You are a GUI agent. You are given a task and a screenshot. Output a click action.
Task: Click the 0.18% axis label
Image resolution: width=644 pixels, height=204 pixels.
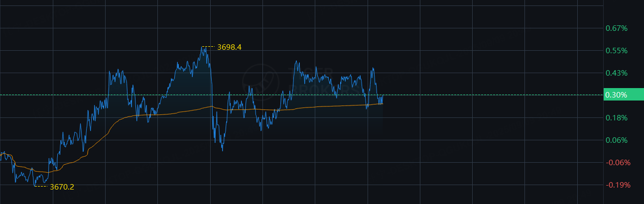click(616, 118)
